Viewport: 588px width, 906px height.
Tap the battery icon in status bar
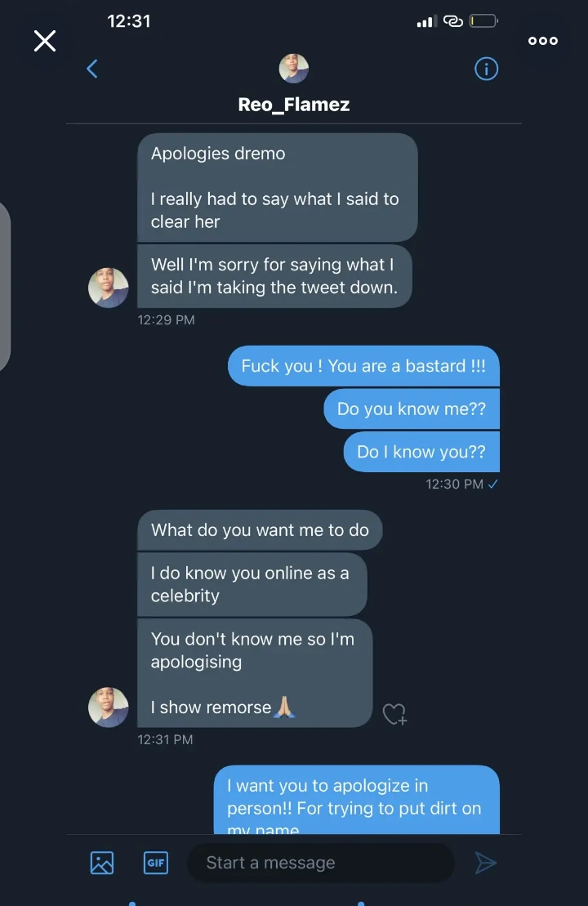point(483,21)
